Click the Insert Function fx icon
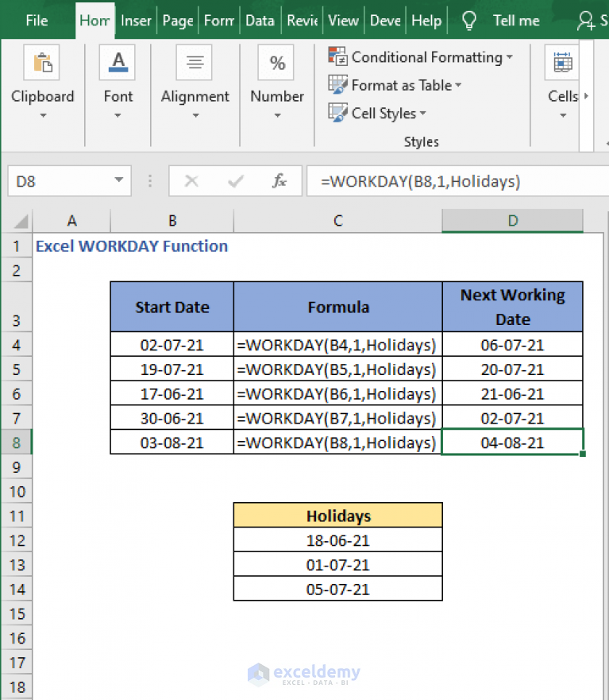This screenshot has width=609, height=700. coord(279,181)
